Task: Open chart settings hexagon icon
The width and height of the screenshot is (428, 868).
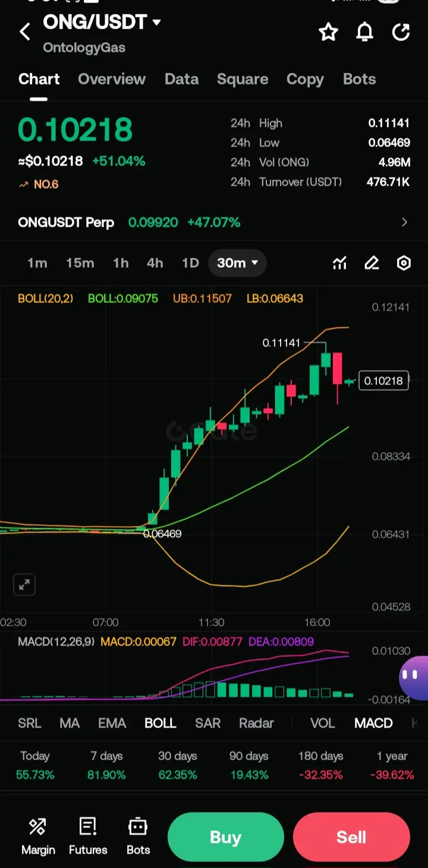Action: 404,263
